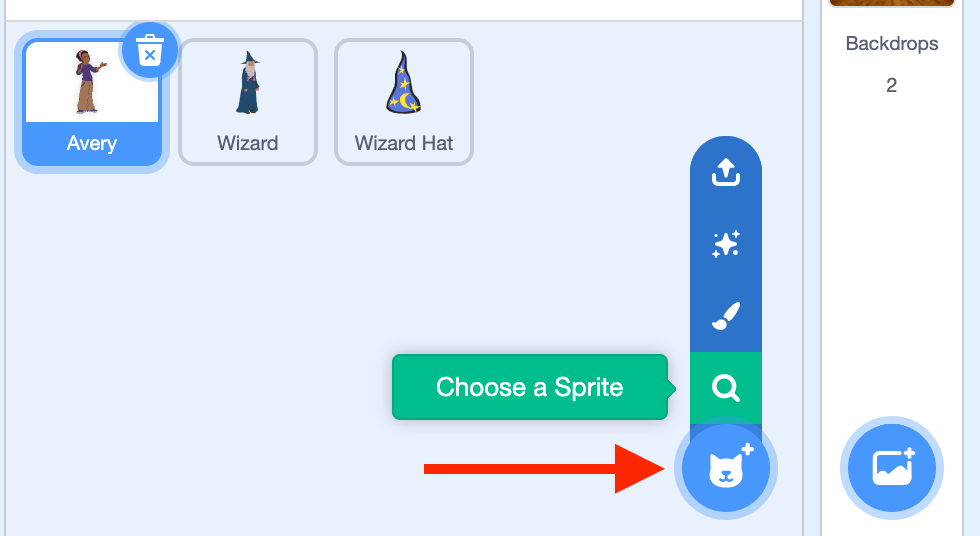Click the Upload Sprite icon
980x536 pixels.
(x=725, y=174)
